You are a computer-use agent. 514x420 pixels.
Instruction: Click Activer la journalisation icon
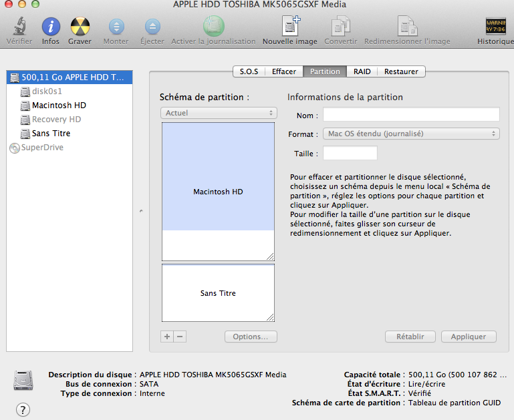(x=213, y=26)
